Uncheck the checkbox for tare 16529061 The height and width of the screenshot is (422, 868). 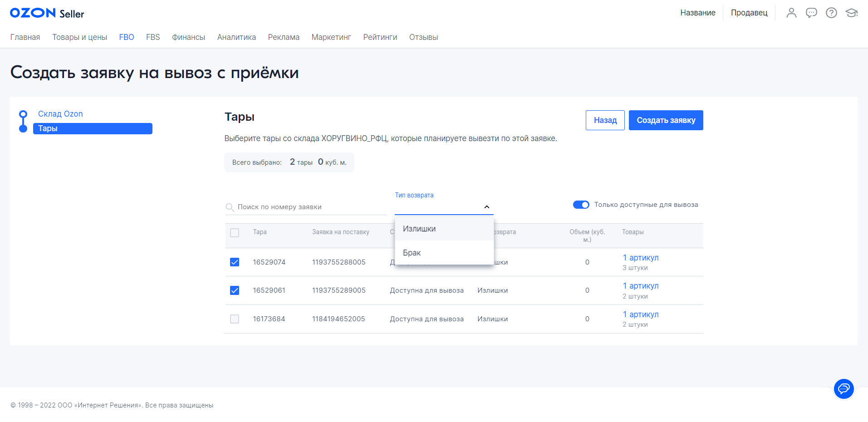point(235,290)
